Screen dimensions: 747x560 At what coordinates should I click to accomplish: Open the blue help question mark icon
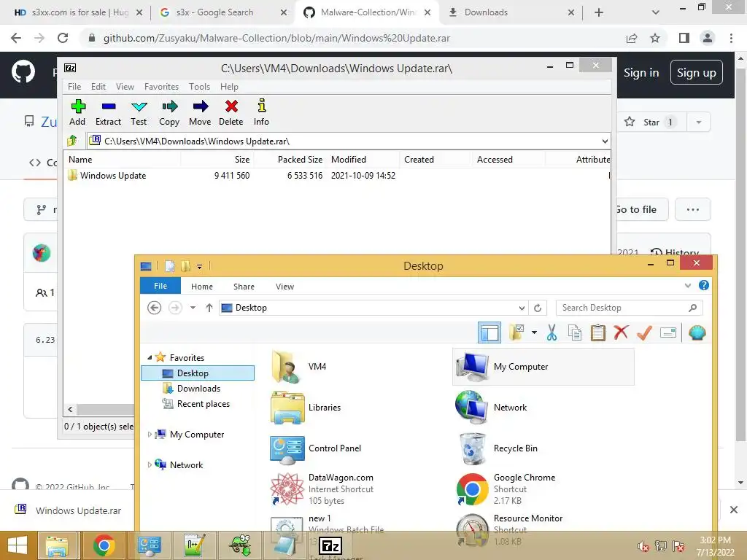coord(704,285)
